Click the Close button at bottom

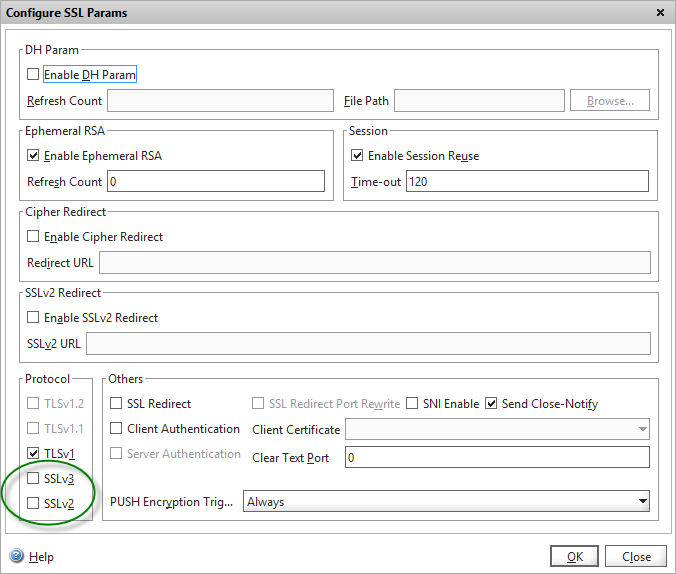(636, 557)
